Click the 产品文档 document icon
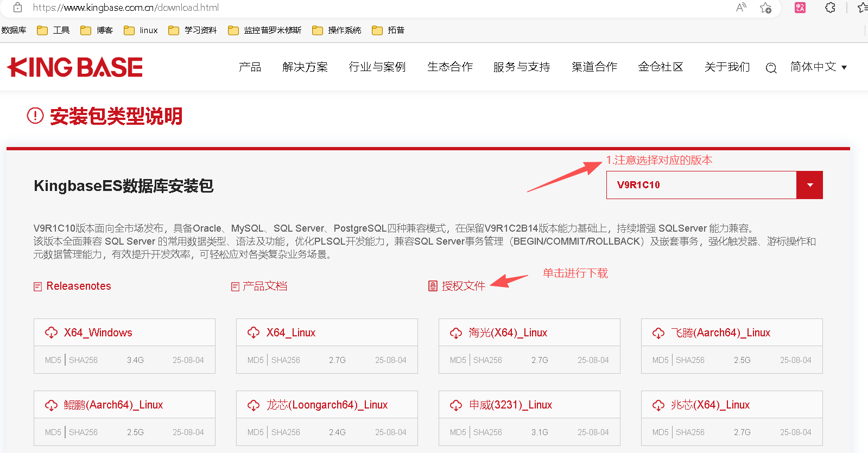Screen dimensions: 868x453 coord(235,286)
